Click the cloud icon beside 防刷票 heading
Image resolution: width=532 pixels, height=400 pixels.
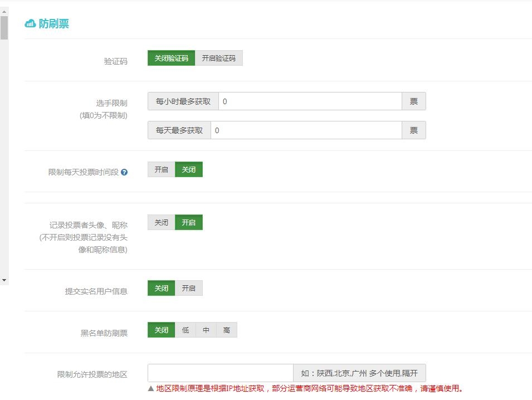(30, 23)
